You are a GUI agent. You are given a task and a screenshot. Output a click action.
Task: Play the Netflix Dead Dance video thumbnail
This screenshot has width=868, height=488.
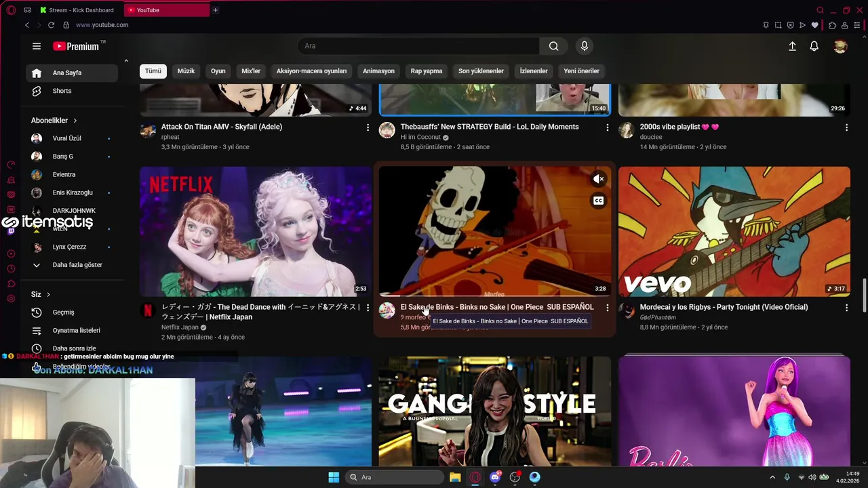[256, 232]
